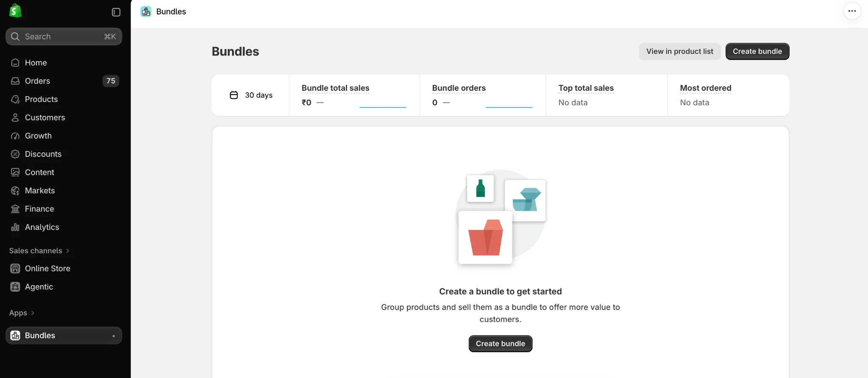Screen dimensions: 868x378
Task: Click the Home house icon
Action: pos(15,63)
